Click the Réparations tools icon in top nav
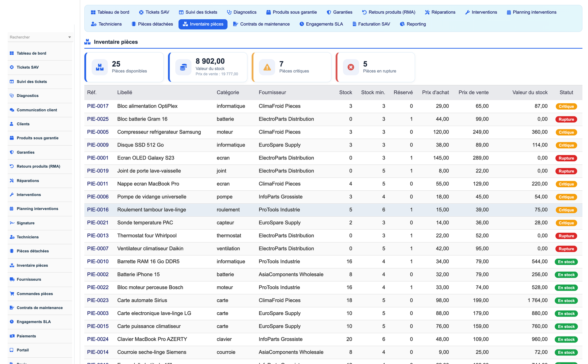The width and height of the screenshot is (588, 364). pyautogui.click(x=427, y=12)
